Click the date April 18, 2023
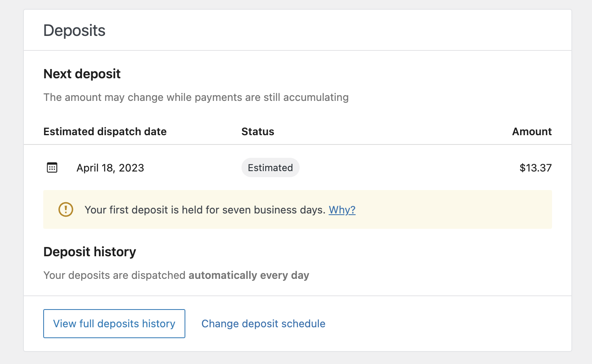The width and height of the screenshot is (592, 364). coord(110,167)
